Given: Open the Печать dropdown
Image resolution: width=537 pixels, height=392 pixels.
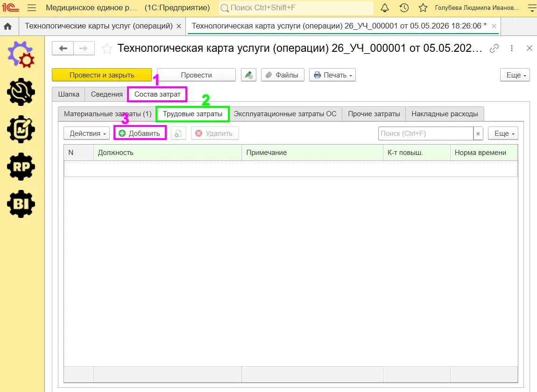Looking at the screenshot, I should pos(332,75).
